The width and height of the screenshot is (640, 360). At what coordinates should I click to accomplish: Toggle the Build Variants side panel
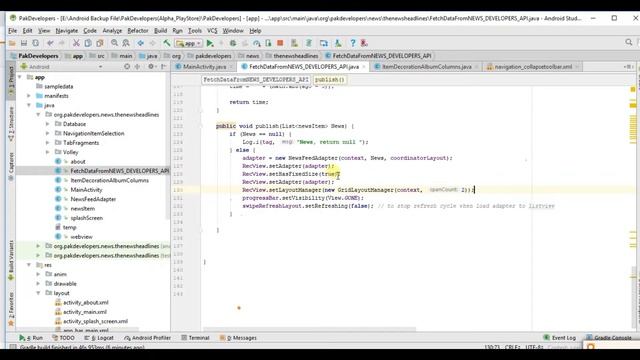pos(11,260)
